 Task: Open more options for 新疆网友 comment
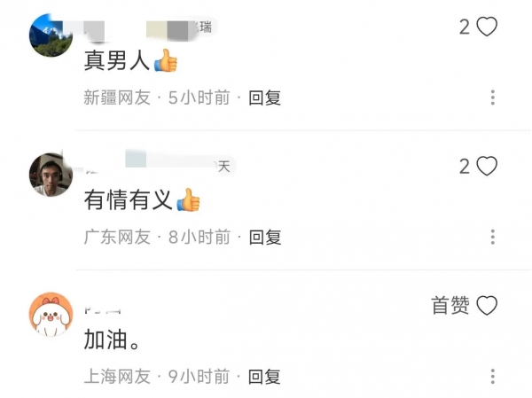pyautogui.click(x=493, y=98)
